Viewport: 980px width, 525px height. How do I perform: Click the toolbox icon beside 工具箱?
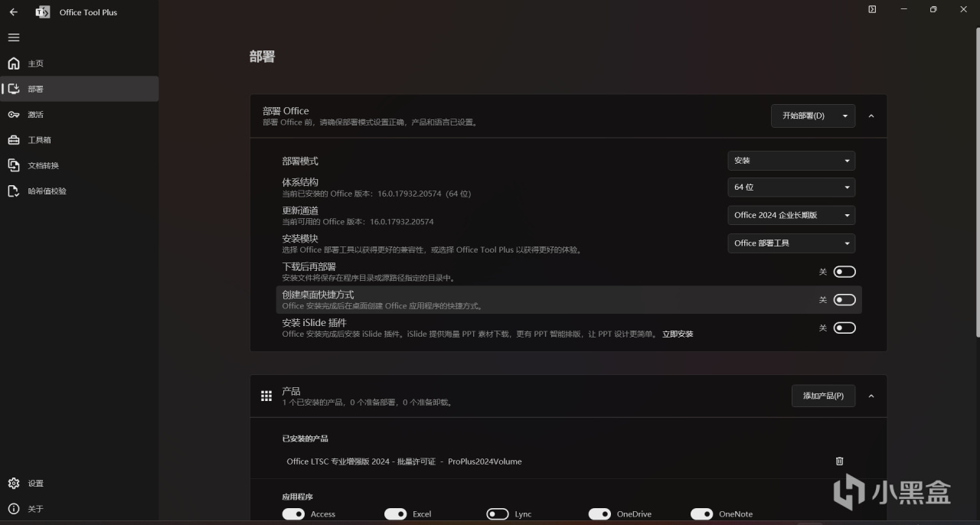14,140
